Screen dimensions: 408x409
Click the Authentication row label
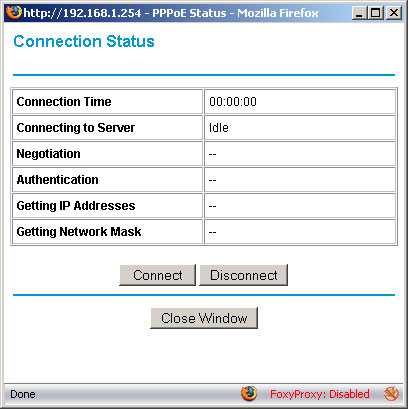(x=58, y=180)
